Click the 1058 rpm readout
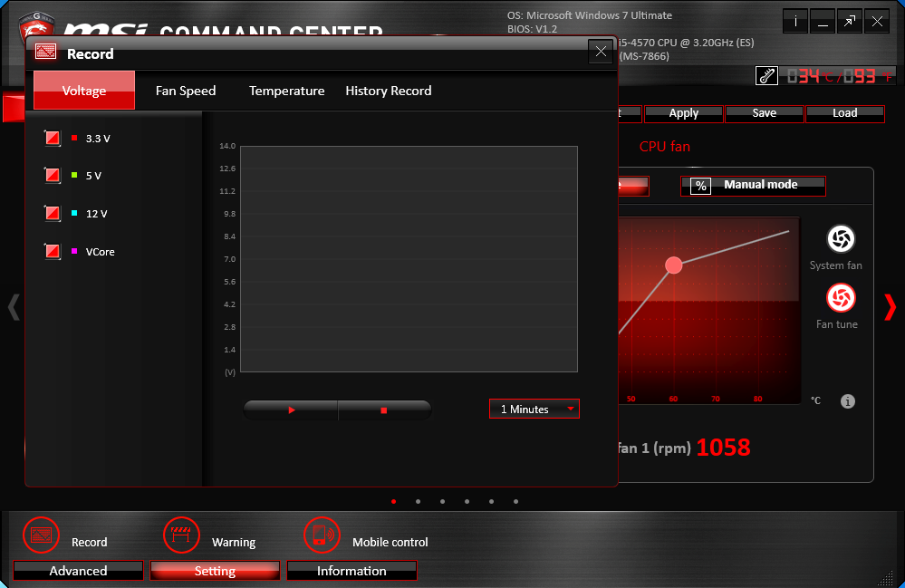This screenshot has width=905, height=588. (x=723, y=448)
